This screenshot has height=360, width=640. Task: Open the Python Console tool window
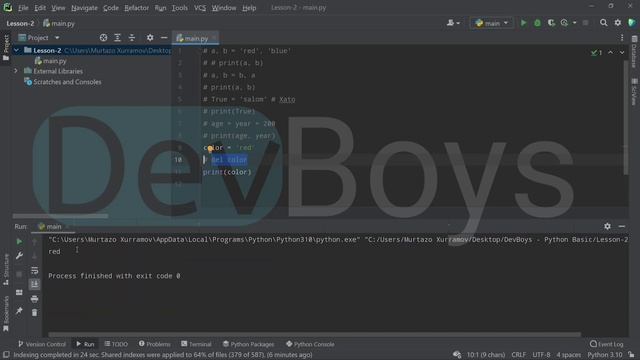pyautogui.click(x=310, y=344)
